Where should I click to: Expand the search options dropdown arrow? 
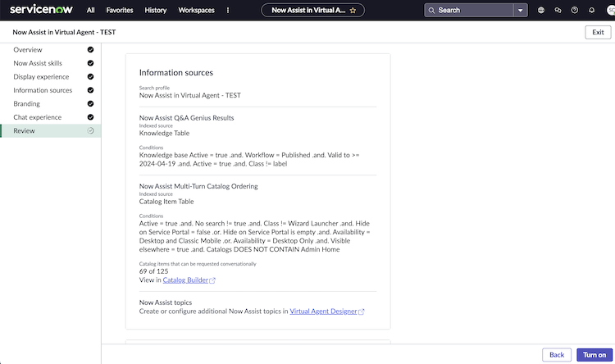521,11
